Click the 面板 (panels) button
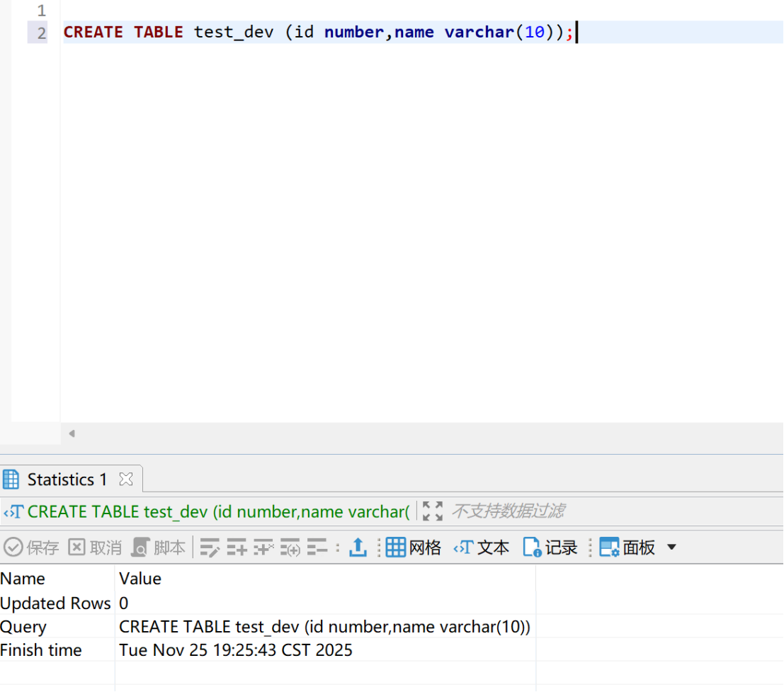 point(627,548)
